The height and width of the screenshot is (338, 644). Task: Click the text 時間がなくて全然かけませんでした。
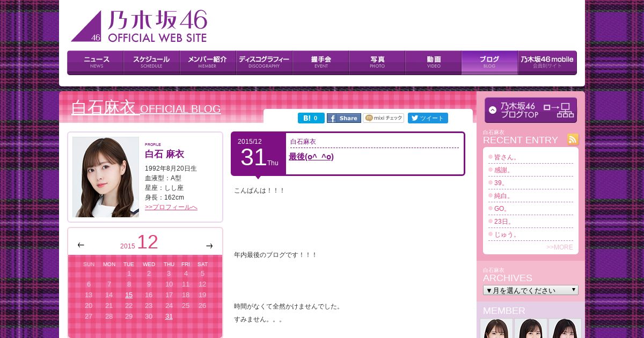288,306
